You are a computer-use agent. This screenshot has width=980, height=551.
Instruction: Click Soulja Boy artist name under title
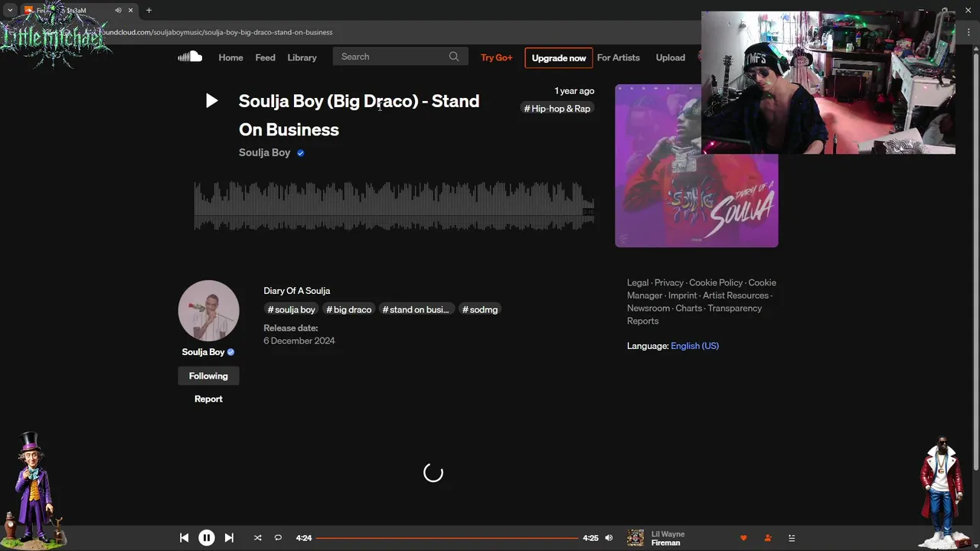[x=264, y=152]
